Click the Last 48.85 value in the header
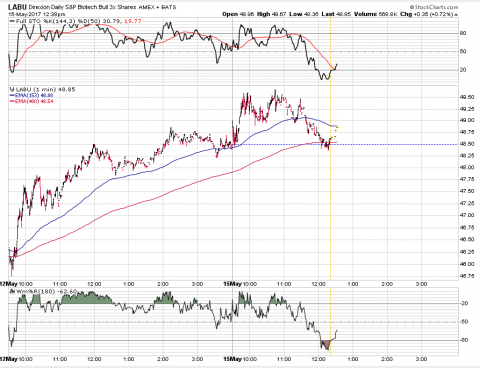480x368 pixels. (336, 14)
